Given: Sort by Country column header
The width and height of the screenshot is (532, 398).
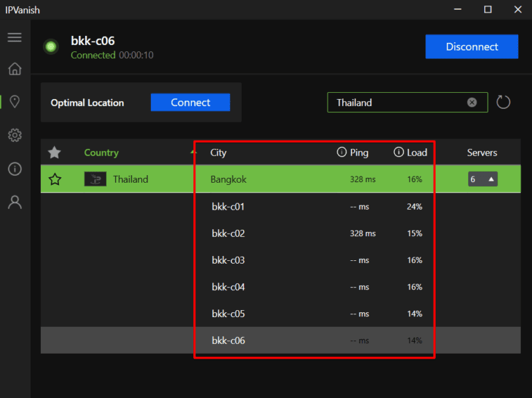Looking at the screenshot, I should coord(101,152).
